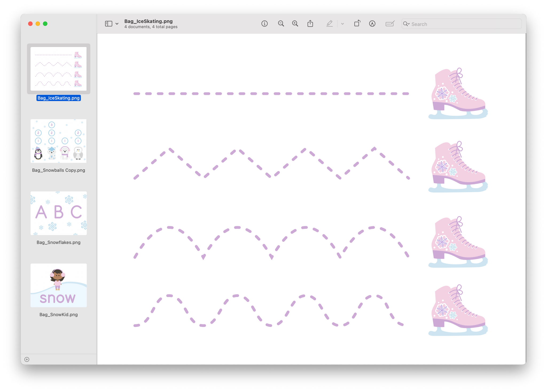Open the Inspector info button
547x392 pixels.
click(264, 24)
